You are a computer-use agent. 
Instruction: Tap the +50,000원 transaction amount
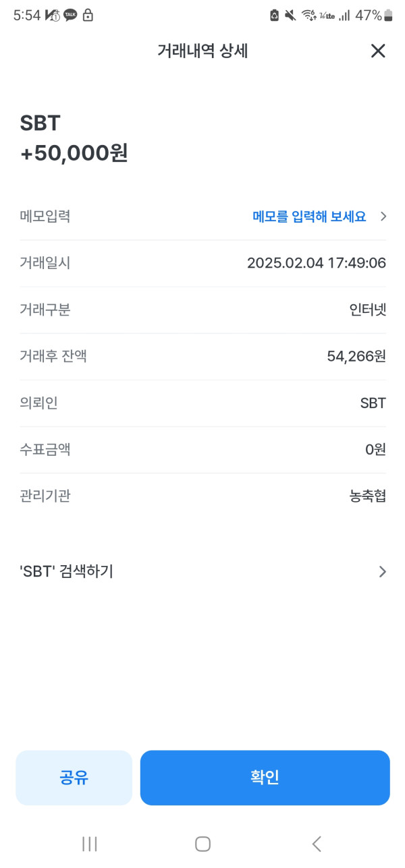(74, 153)
